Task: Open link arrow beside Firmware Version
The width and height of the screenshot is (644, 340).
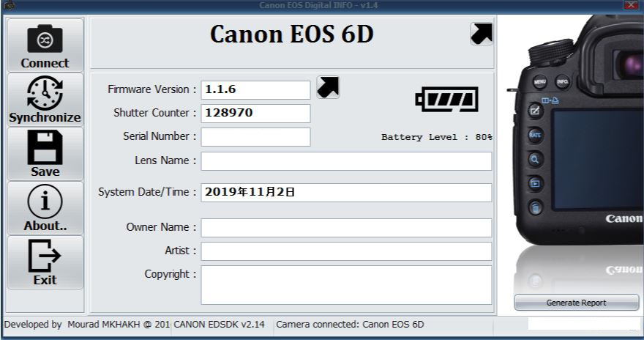Action: pyautogui.click(x=328, y=87)
